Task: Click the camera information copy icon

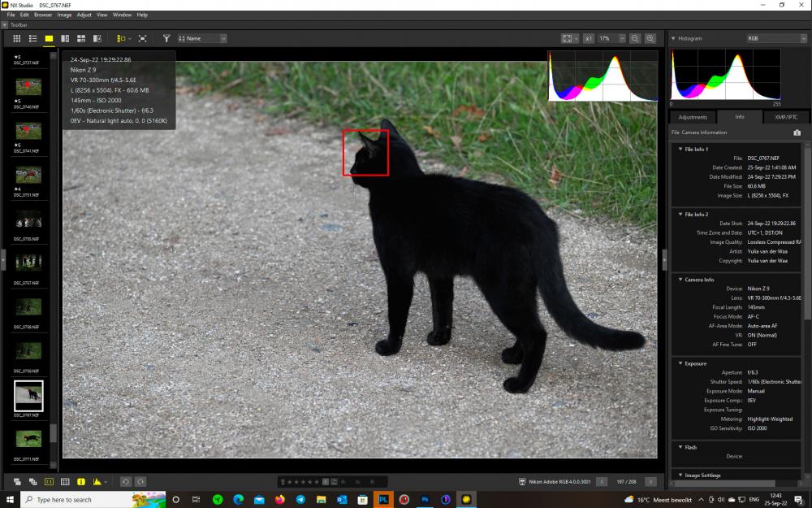Action: pyautogui.click(x=797, y=132)
